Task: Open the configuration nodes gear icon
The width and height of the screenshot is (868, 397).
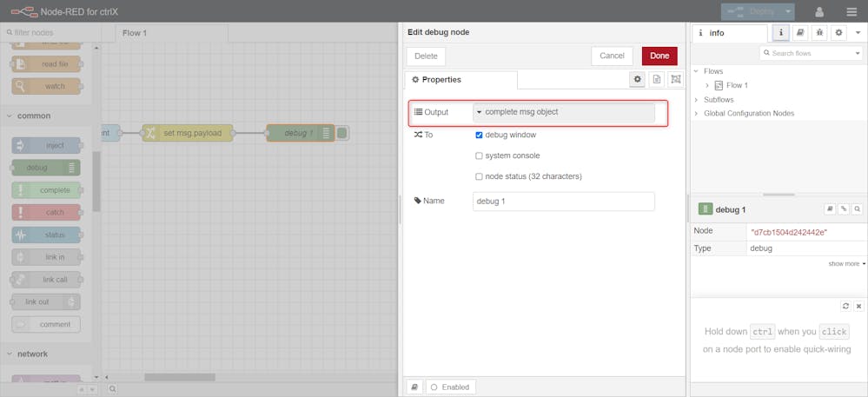Action: click(838, 33)
